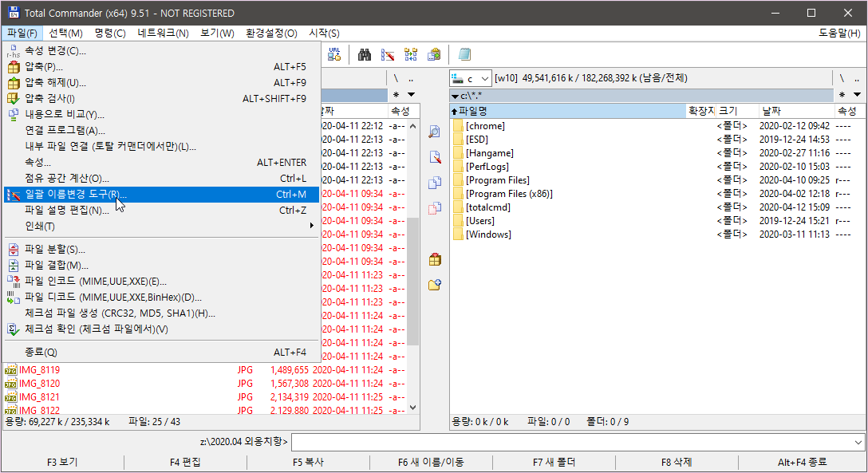Click the F6 새 이름/이동 button
Viewport: 868px width, 473px height.
(x=432, y=462)
